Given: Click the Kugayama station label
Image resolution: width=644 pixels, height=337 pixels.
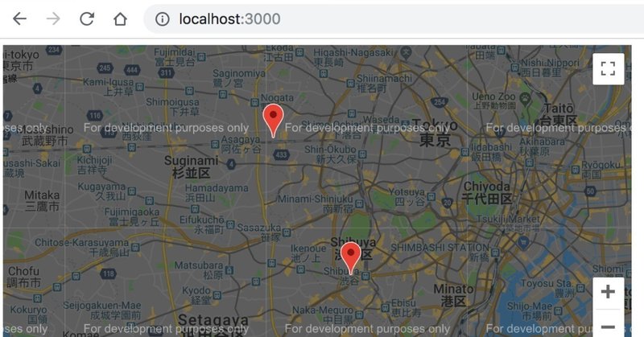Looking at the screenshot, I should pyautogui.click(x=102, y=191).
